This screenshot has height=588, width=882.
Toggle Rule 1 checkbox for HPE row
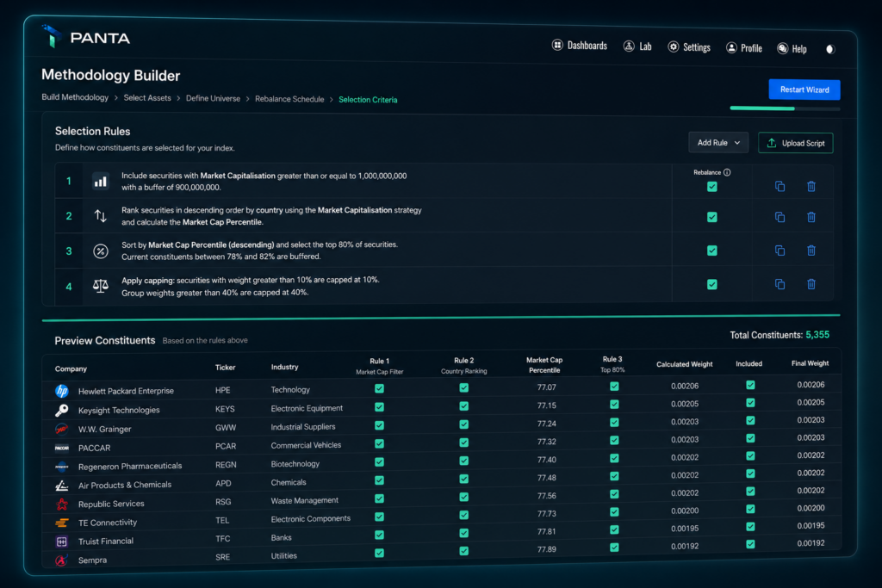tap(379, 388)
